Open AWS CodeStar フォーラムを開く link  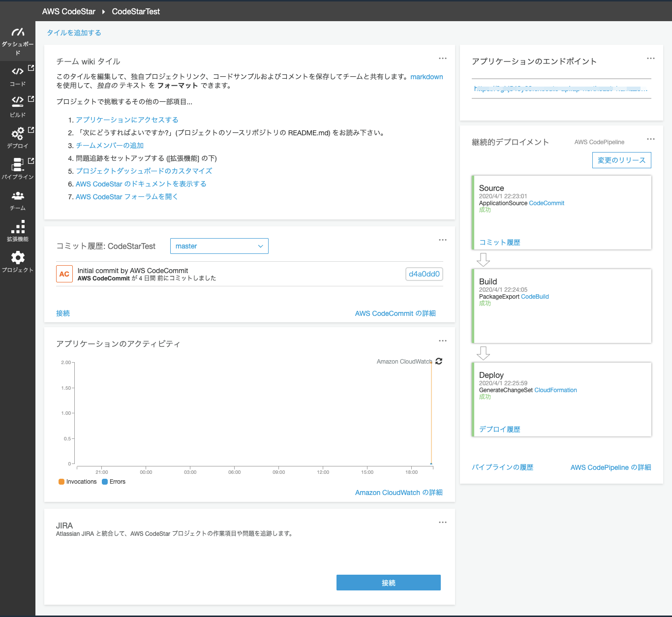click(x=127, y=196)
